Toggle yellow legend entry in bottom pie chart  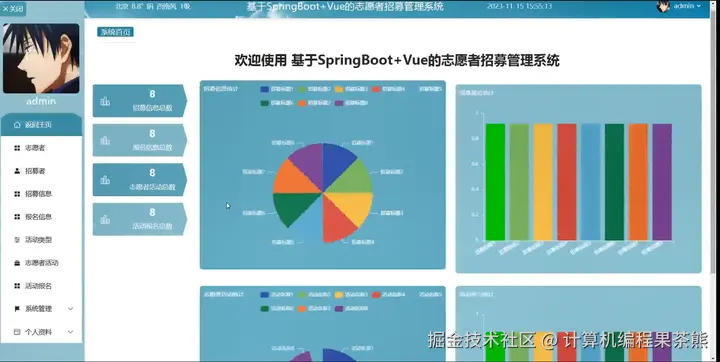tap(351, 294)
